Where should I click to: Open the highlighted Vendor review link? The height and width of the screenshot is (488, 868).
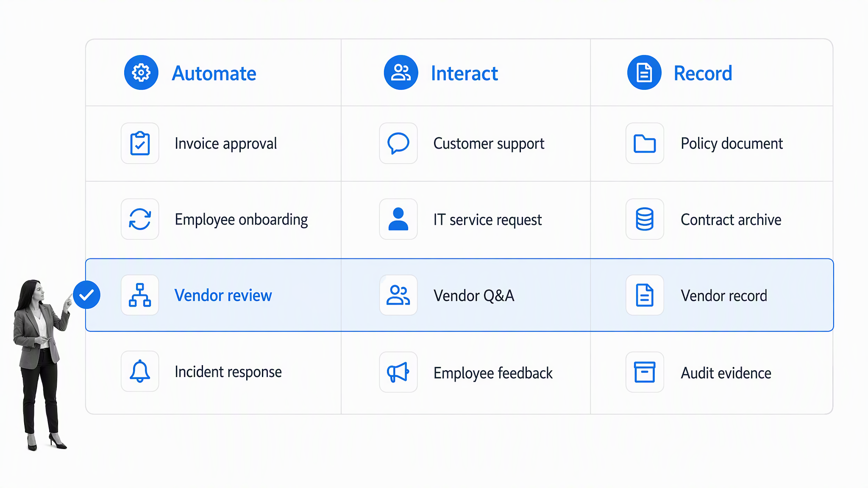(x=223, y=295)
